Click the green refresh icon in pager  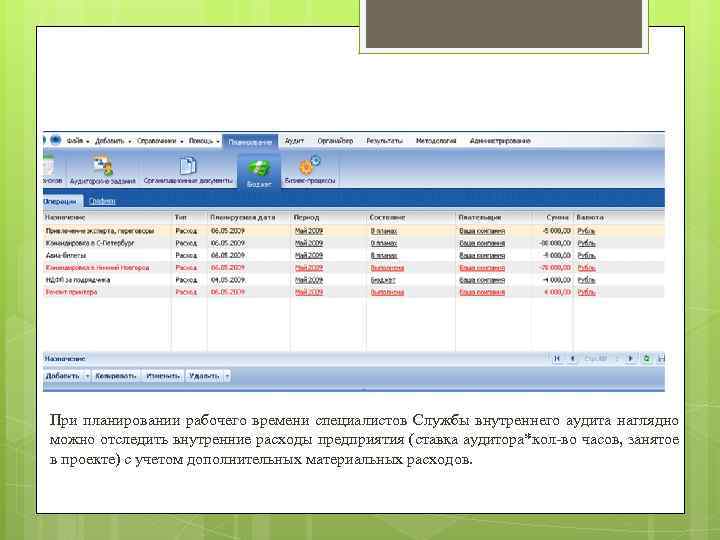[x=647, y=358]
